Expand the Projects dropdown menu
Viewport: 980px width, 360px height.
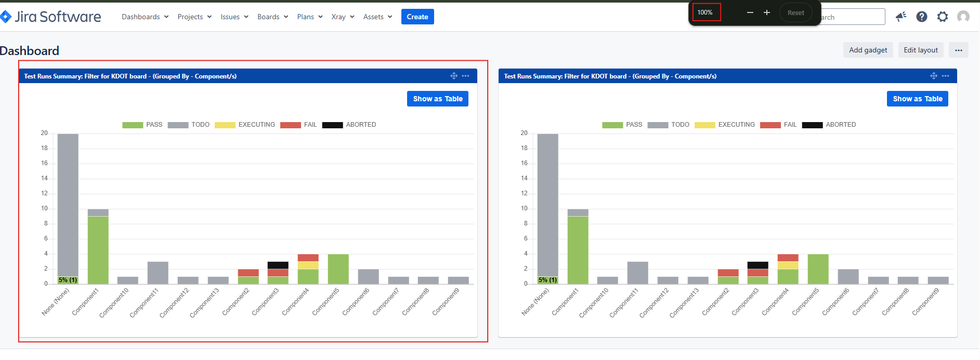tap(194, 17)
